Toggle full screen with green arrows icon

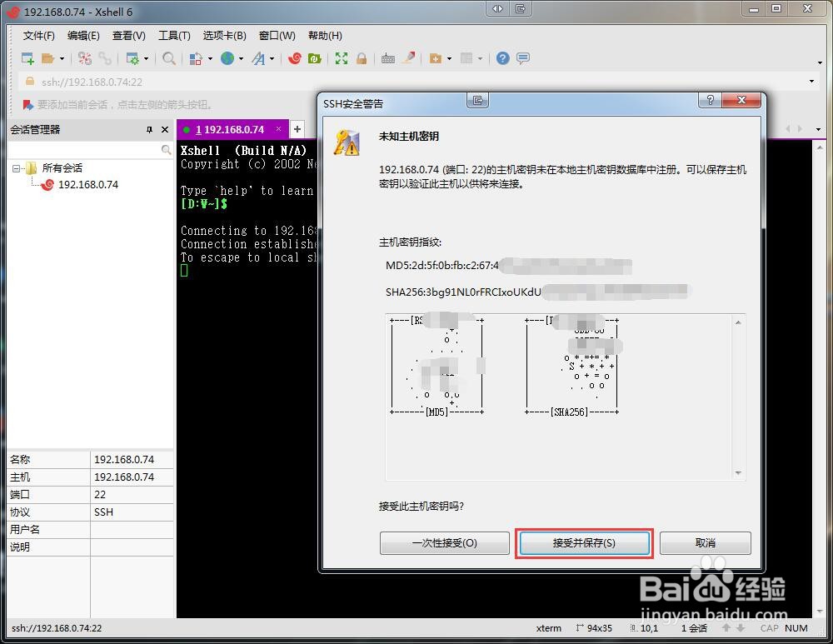point(342,58)
